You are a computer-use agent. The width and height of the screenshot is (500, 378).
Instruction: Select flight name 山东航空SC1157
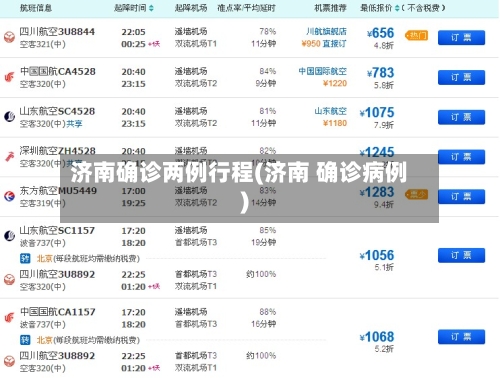[57, 230]
